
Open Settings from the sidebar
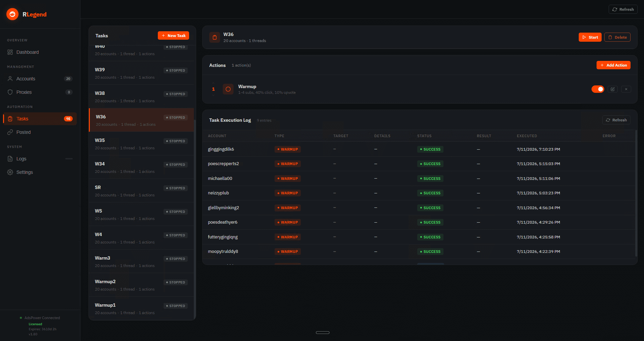40,172
